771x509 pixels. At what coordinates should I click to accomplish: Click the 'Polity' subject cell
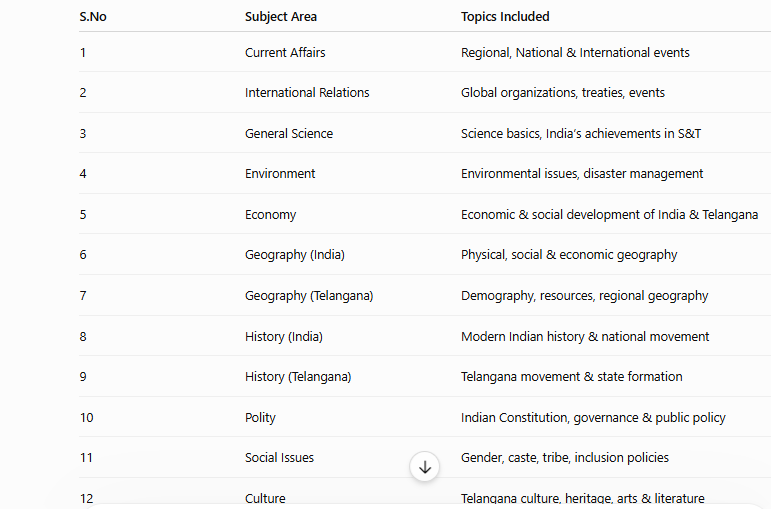(x=260, y=418)
